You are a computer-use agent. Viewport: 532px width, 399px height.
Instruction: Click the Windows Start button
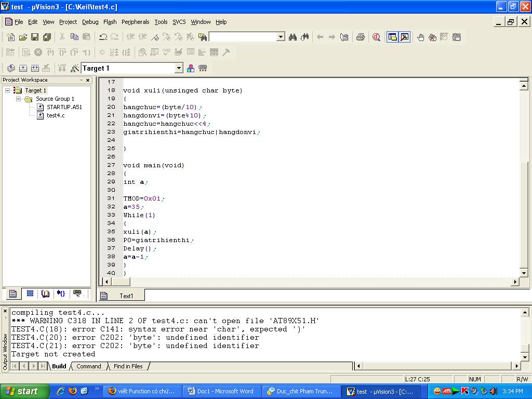click(22, 391)
